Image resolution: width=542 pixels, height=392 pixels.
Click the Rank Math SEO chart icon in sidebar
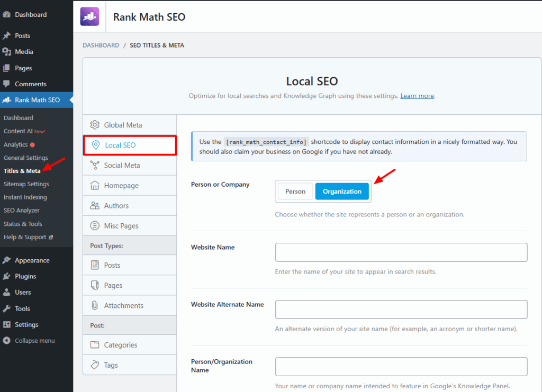6,100
